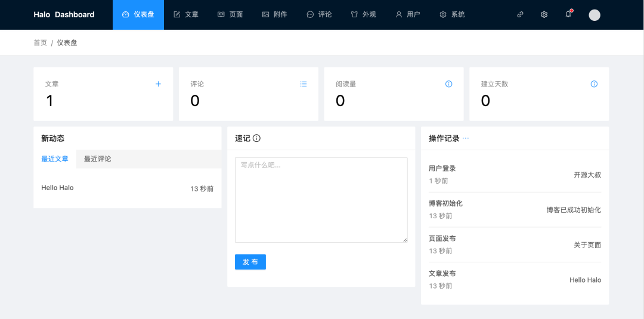Open the ellipsis icon beside 操作记录
This screenshot has height=319, width=644.
pos(465,138)
